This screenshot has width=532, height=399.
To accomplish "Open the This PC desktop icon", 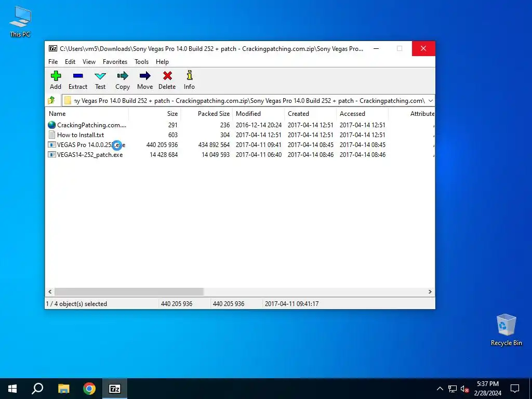I will [20, 21].
